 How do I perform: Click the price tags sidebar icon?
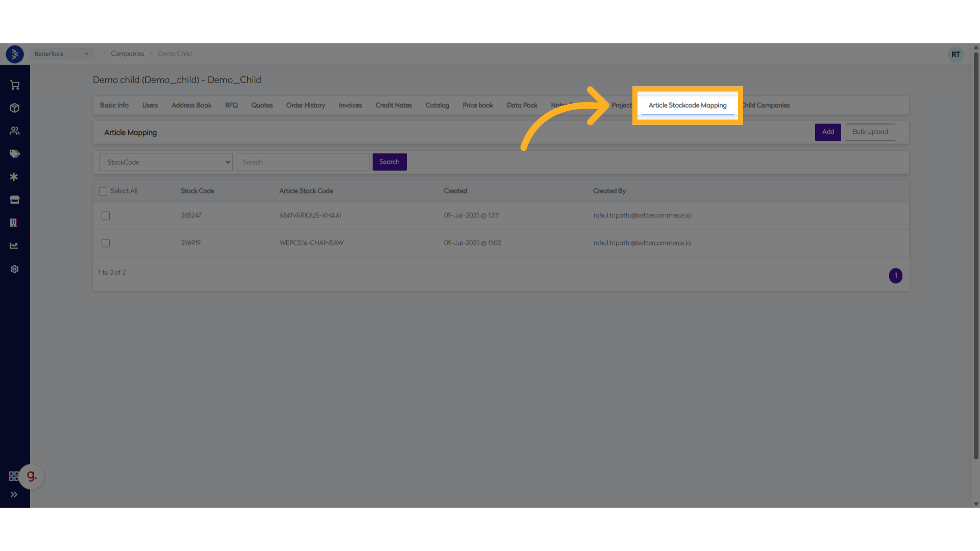pyautogui.click(x=14, y=154)
